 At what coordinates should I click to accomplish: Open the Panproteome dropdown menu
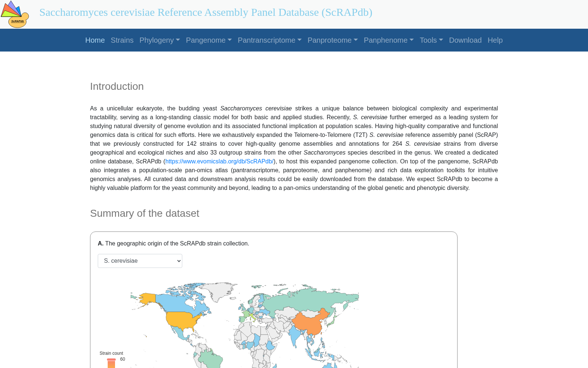click(333, 40)
